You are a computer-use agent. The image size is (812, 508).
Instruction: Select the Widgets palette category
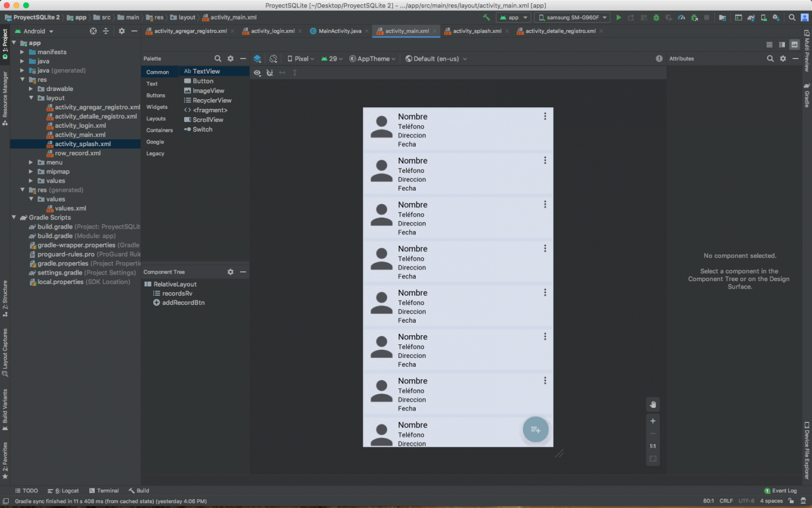[x=157, y=107]
